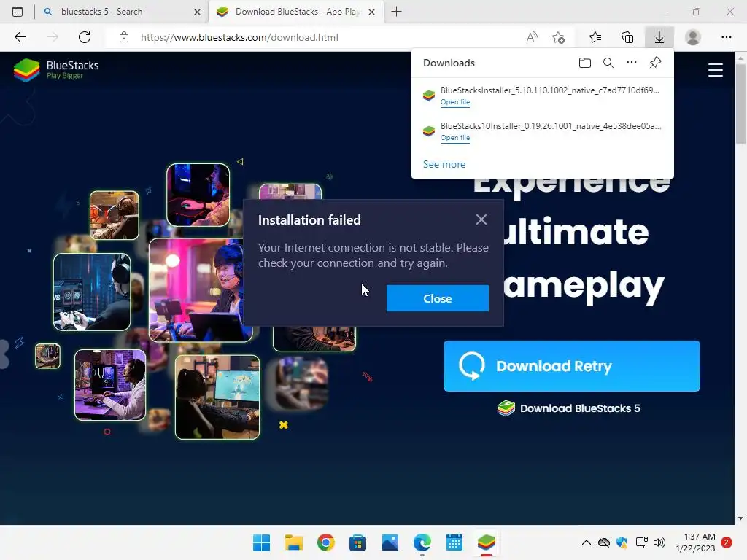This screenshot has width=747, height=560.
Task: Click the BlueStacks10Installer_0.19.26 filename
Action: pyautogui.click(x=551, y=125)
